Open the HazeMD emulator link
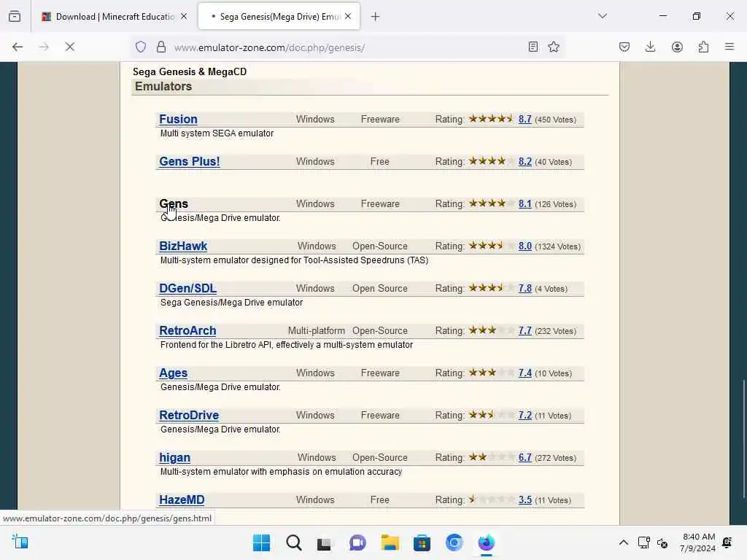Image resolution: width=747 pixels, height=560 pixels. 182,500
